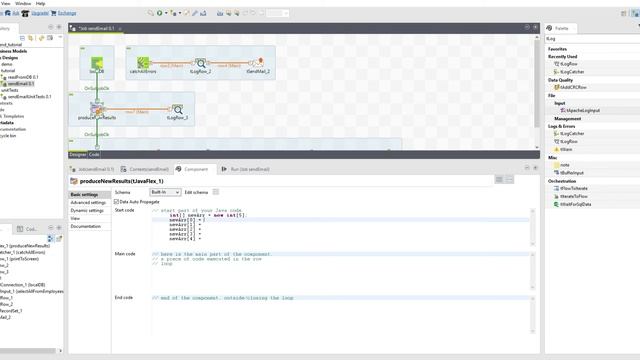Click inside the End code editor
Screen dimensions: 640x360
point(341,314)
